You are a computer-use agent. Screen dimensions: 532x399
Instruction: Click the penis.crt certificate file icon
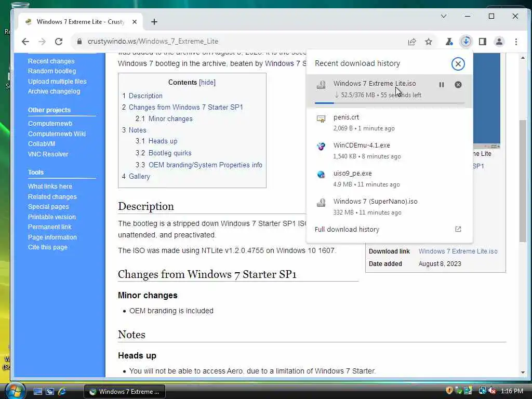point(321,119)
